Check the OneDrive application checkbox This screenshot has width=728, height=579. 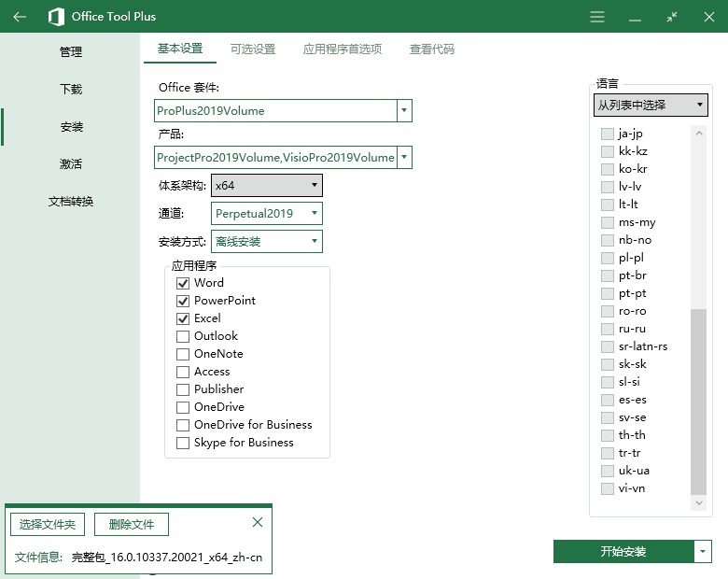click(183, 407)
